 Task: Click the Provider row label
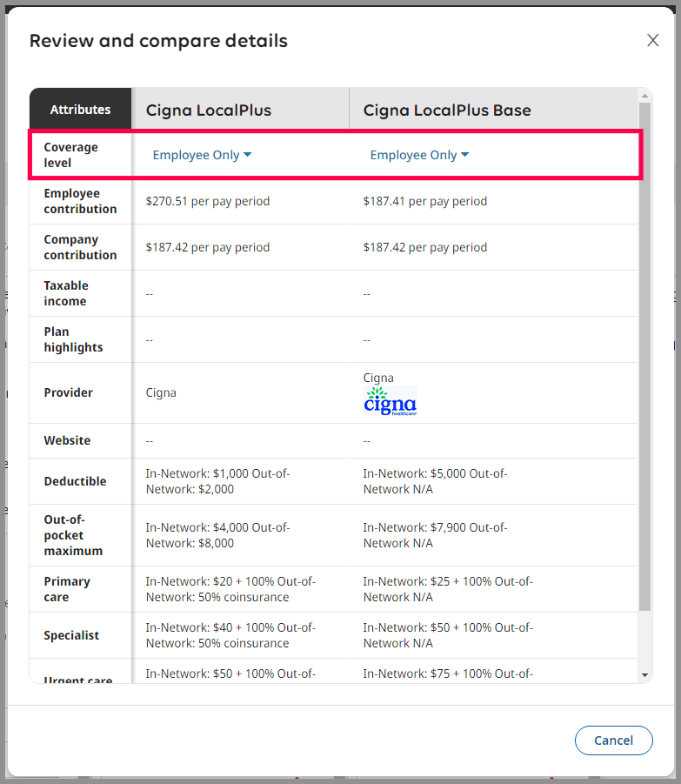coord(68,392)
